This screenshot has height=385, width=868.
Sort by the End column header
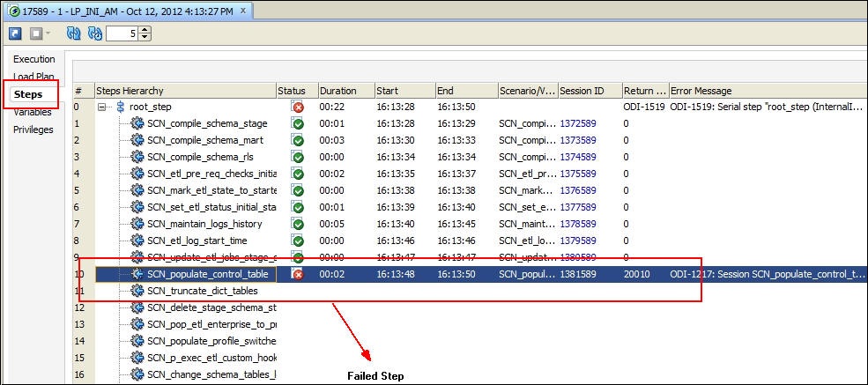click(465, 91)
